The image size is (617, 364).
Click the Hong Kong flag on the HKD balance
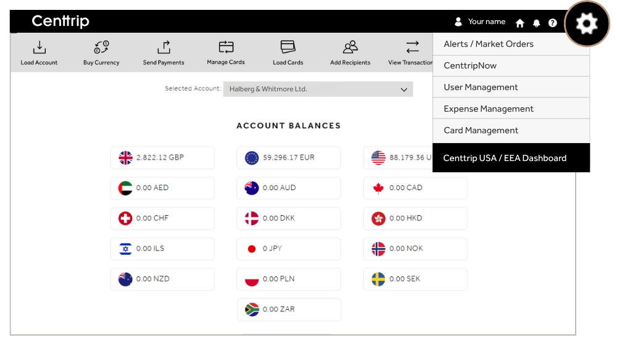pos(378,218)
